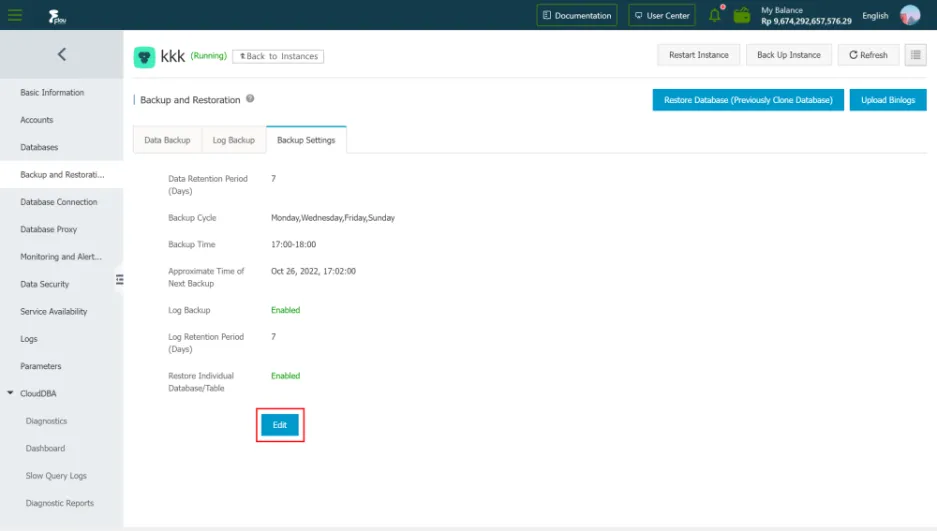Click Back Up Instance button
Screen dimensions: 937x531
tap(789, 55)
